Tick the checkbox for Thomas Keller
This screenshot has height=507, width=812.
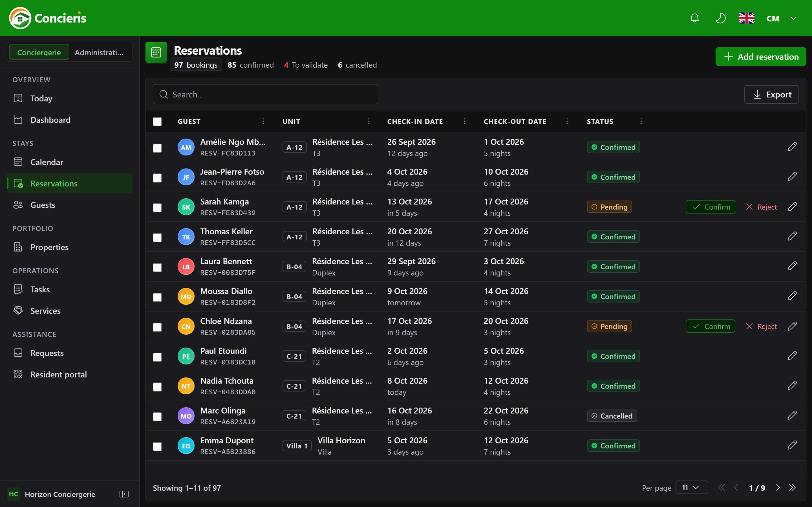(x=157, y=237)
